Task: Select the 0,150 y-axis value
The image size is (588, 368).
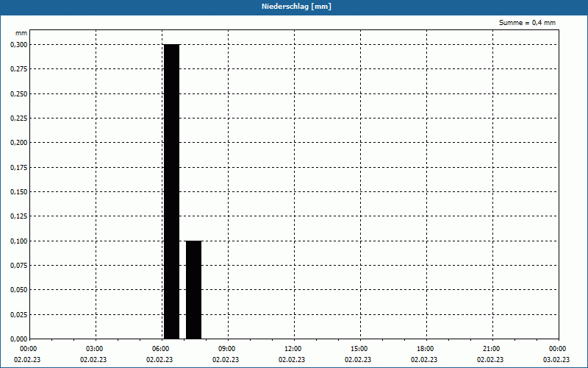Action: (x=18, y=192)
